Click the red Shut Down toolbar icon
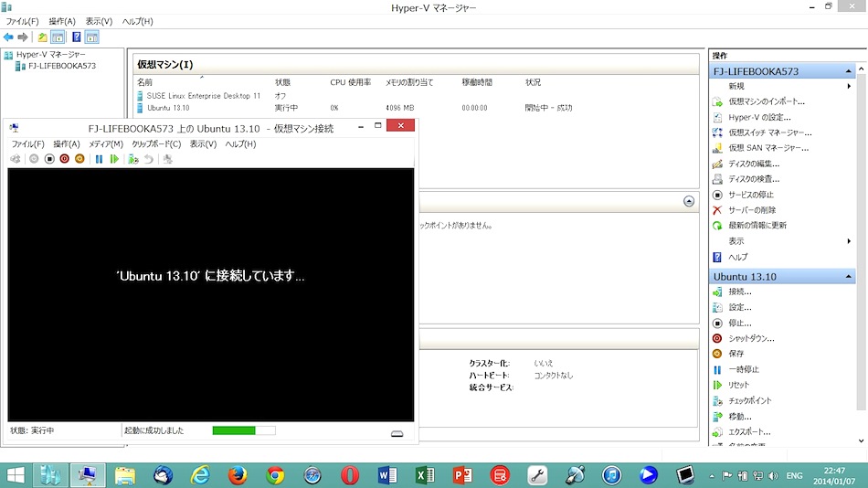 [x=64, y=159]
